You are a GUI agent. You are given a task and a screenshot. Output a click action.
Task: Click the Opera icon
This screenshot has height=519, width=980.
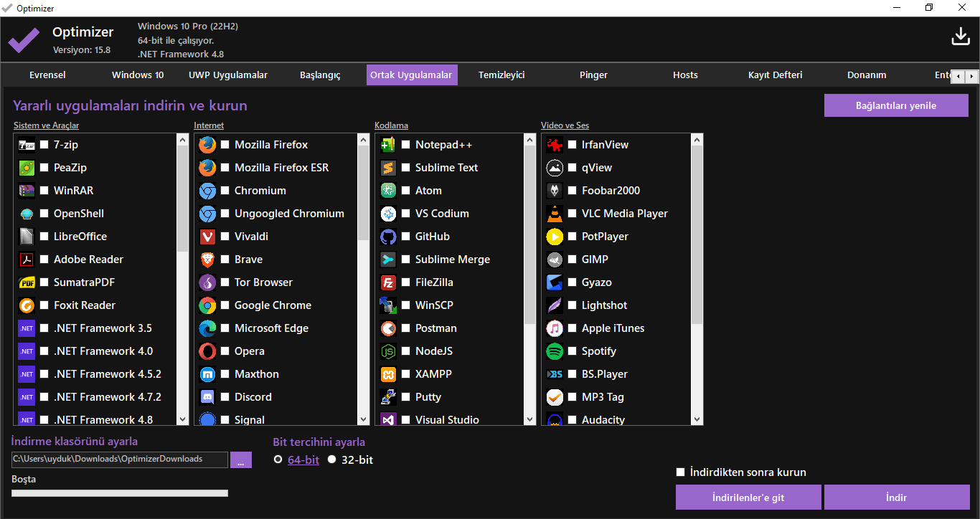pyautogui.click(x=207, y=351)
